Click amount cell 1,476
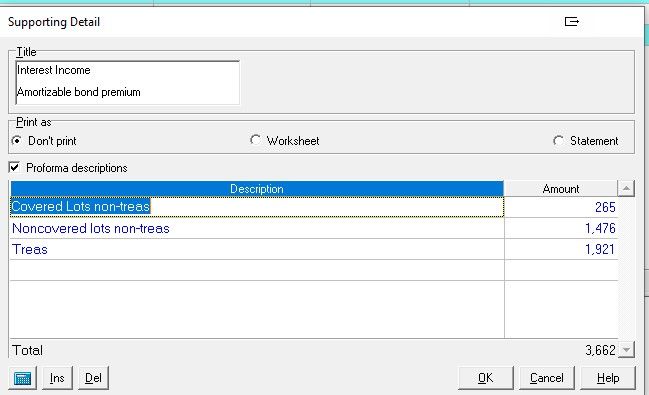 click(561, 228)
